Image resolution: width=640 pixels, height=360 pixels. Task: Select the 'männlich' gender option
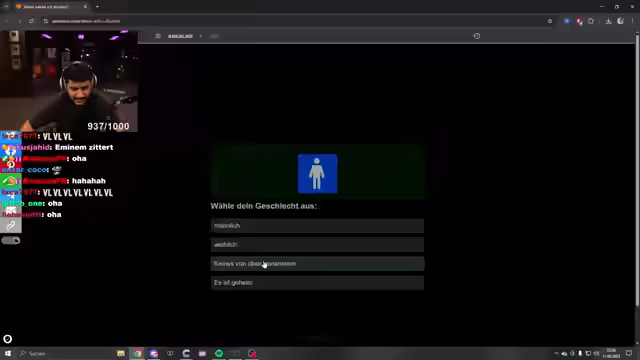pyautogui.click(x=317, y=226)
